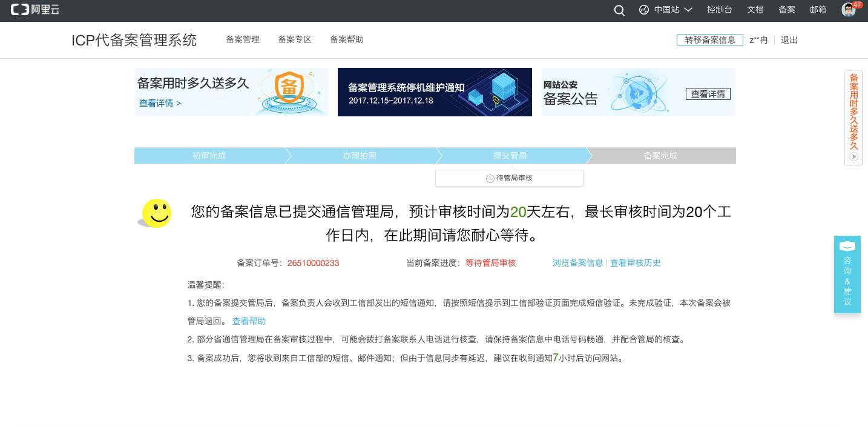Open the avatar showing 47 notifications
The image size is (868, 426).
coord(848,10)
